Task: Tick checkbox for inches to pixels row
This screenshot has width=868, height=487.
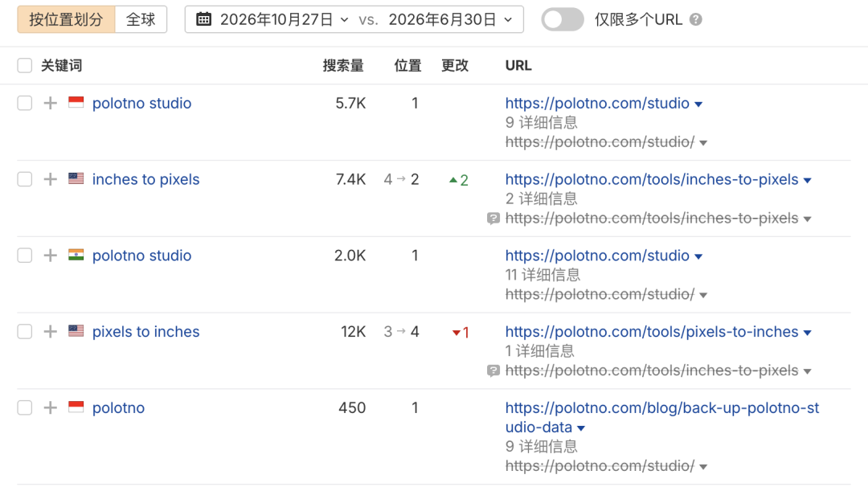Action: click(24, 179)
